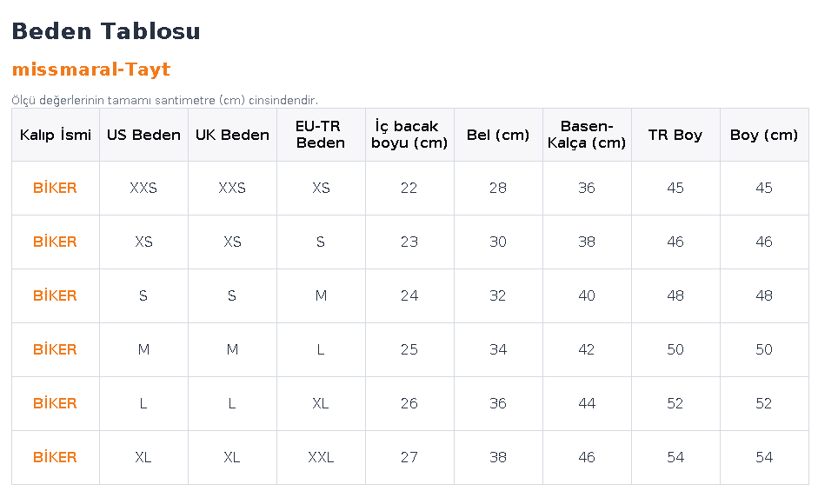Click BİKER link in the US XL row

click(x=55, y=457)
